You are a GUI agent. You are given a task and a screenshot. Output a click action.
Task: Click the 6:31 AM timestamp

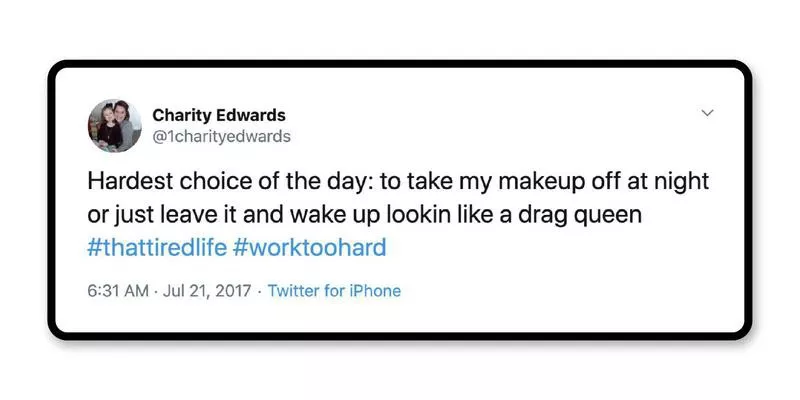(x=119, y=291)
